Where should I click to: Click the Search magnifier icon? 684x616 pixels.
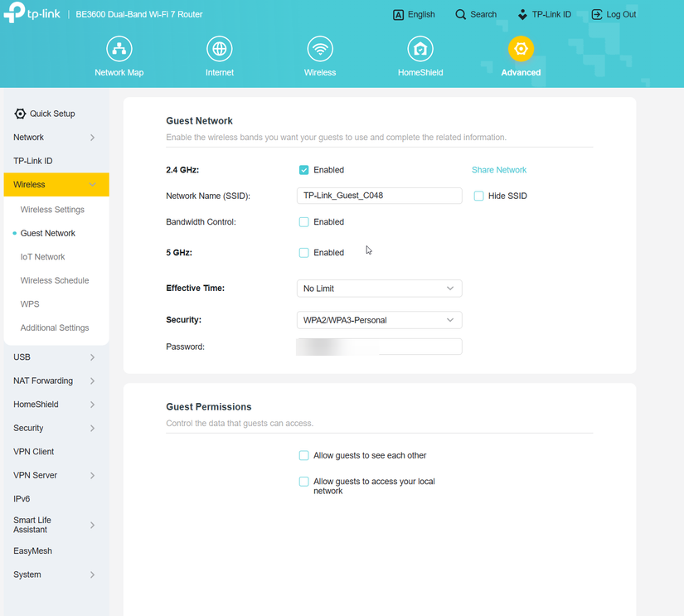460,15
